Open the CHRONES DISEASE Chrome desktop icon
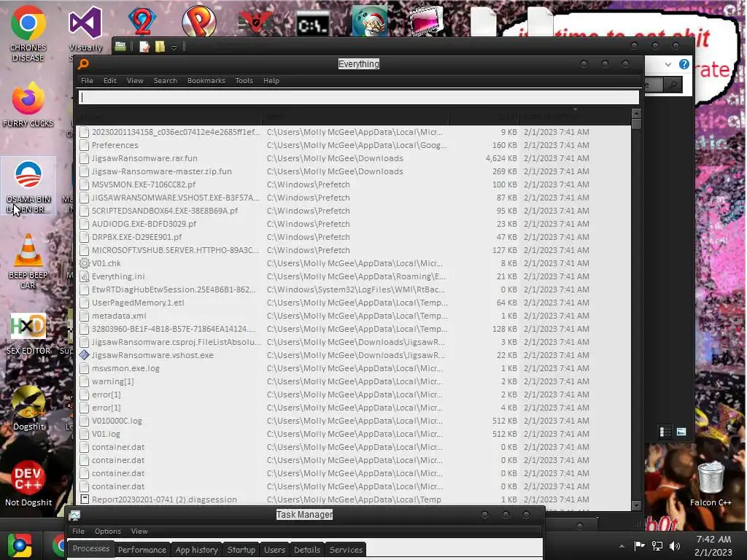747x560 pixels. pos(28,34)
